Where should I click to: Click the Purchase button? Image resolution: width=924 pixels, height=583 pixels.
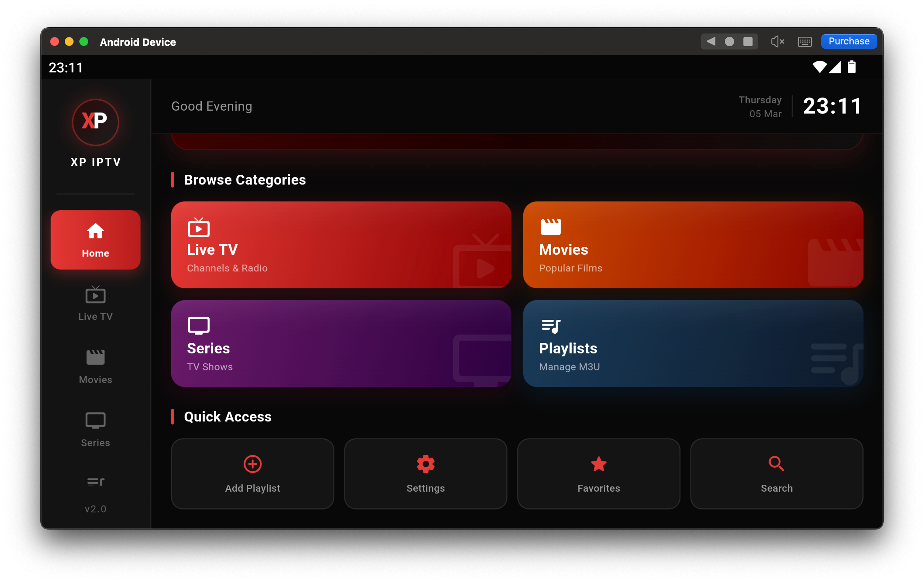point(849,41)
